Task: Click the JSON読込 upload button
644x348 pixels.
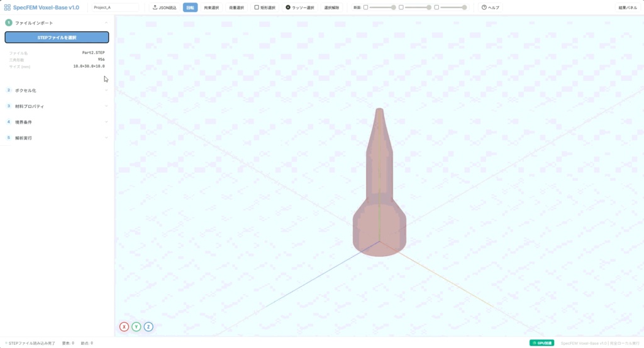Action: pos(164,8)
